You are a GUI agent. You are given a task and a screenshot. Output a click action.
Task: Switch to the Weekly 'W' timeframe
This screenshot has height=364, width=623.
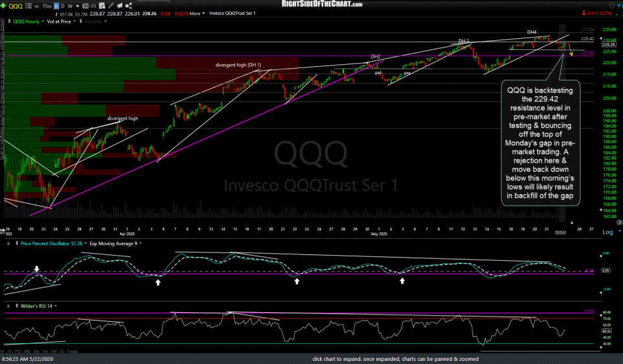70,6
